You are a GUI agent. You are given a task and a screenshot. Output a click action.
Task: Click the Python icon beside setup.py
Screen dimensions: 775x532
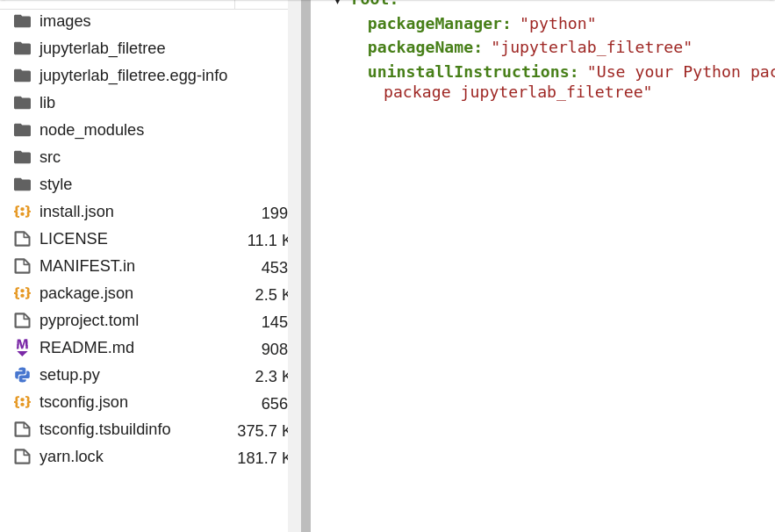pyautogui.click(x=22, y=375)
